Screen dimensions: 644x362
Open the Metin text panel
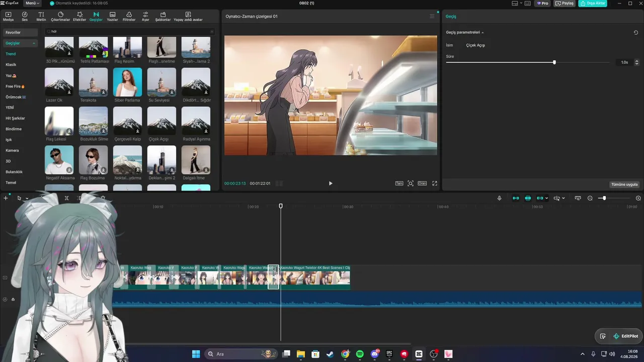[41, 17]
